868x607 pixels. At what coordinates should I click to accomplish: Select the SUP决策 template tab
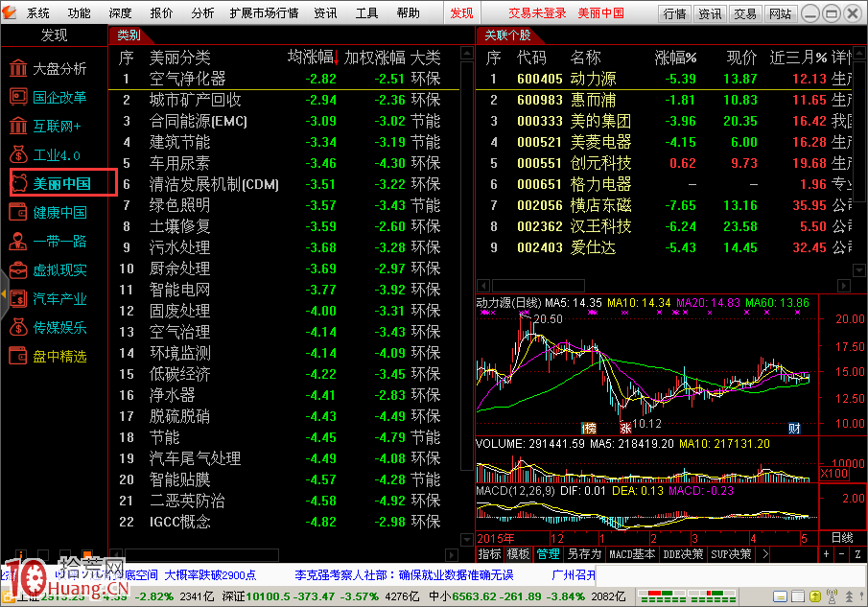(731, 554)
